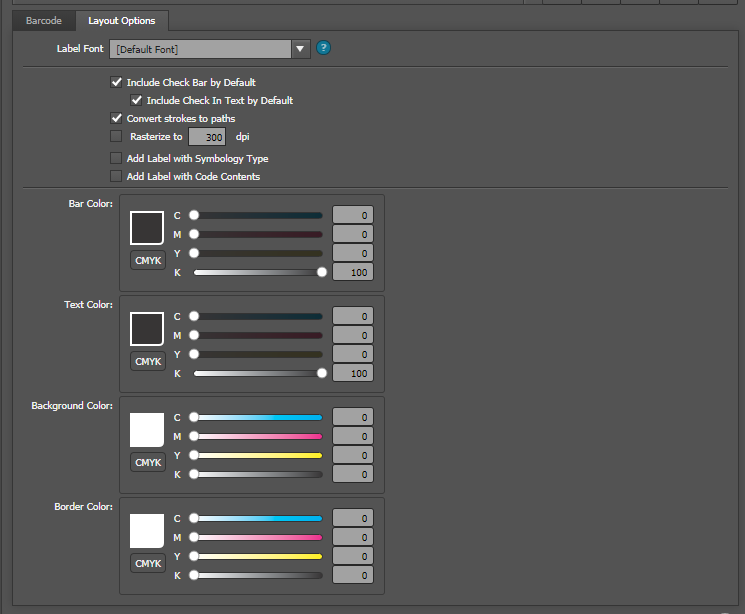The image size is (745, 614).
Task: Click the Bar Color swatch
Action: 147,227
